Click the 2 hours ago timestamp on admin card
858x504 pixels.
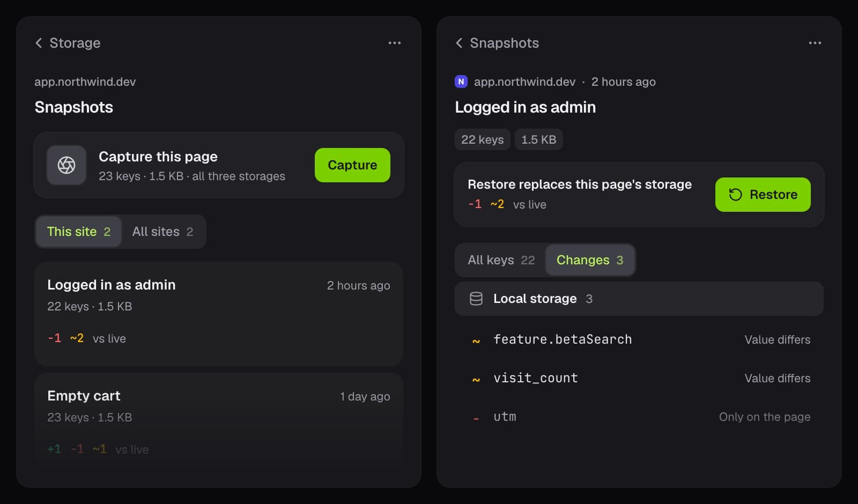(x=359, y=285)
